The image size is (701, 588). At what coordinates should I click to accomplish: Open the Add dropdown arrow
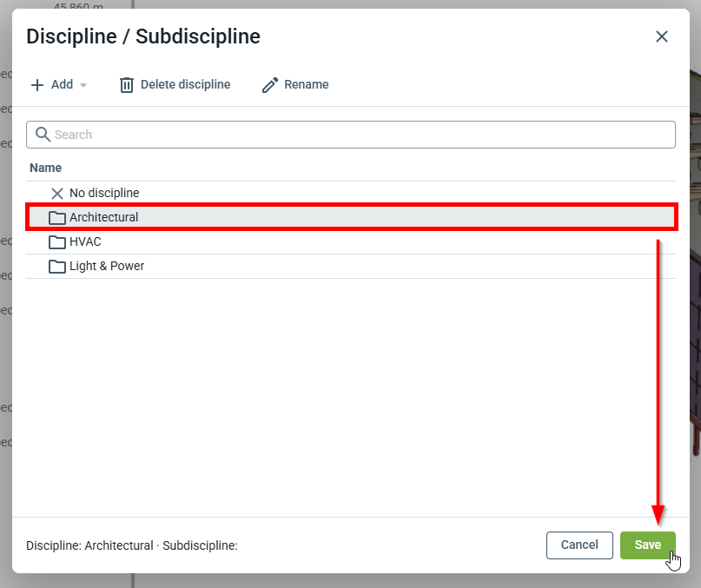click(x=83, y=85)
